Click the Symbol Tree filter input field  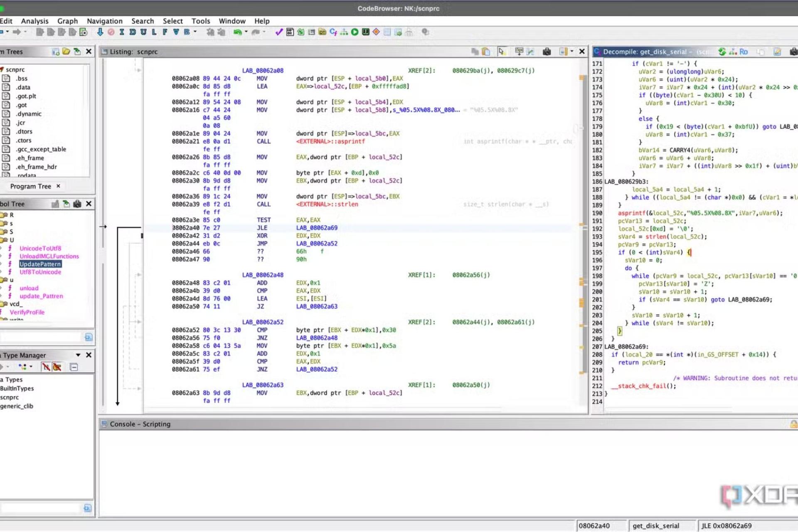[42, 337]
